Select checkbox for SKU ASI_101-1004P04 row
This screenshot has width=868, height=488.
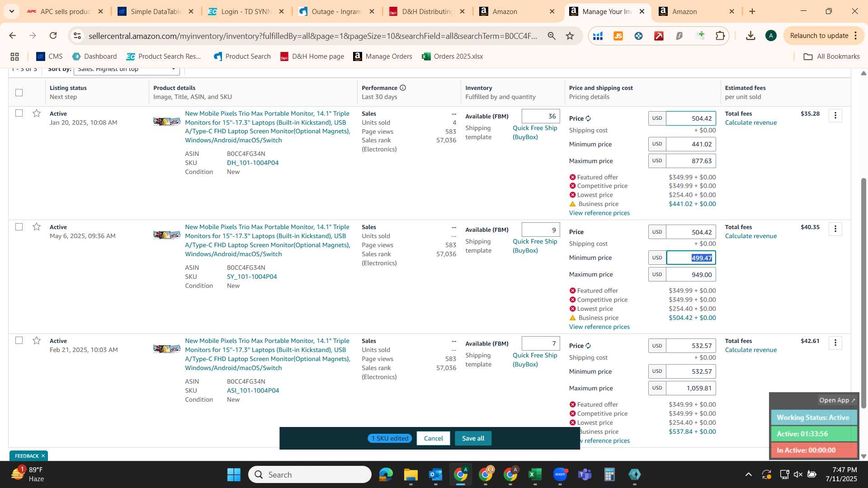(x=19, y=340)
